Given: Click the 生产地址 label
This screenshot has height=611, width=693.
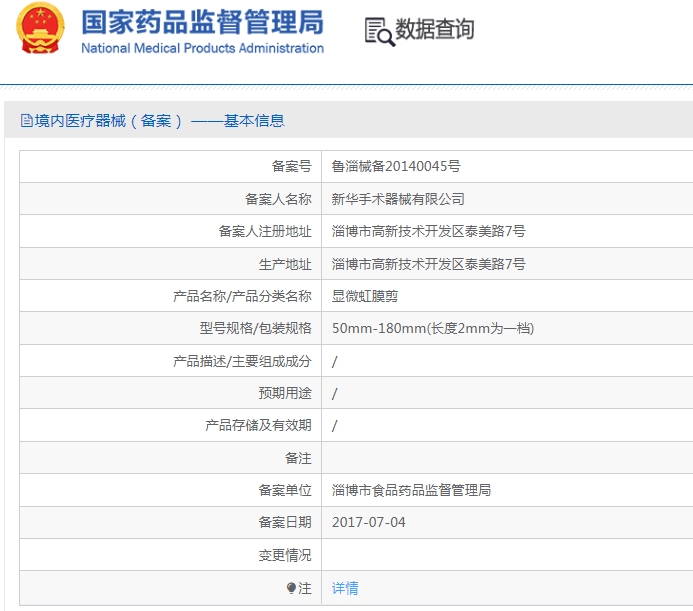Looking at the screenshot, I should [x=285, y=264].
